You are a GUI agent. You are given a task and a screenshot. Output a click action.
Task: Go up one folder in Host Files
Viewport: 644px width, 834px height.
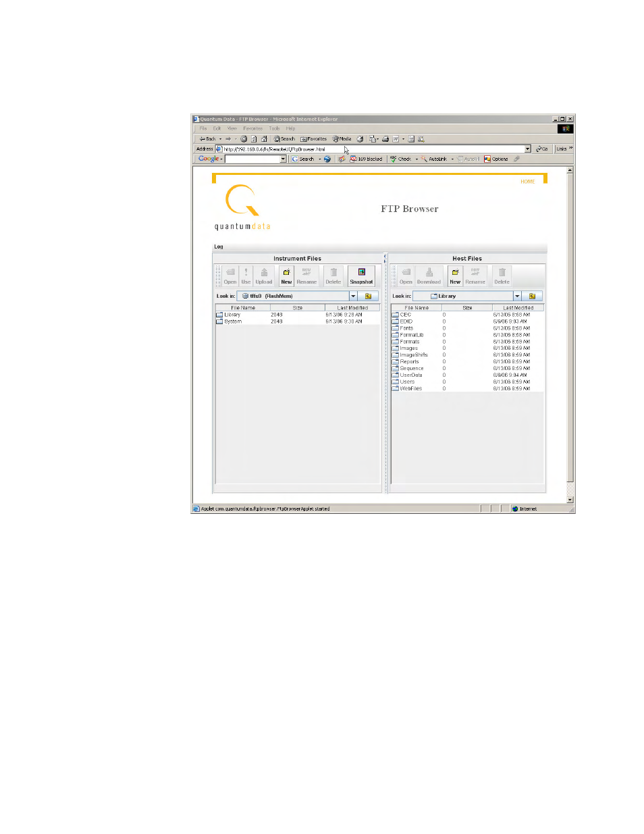(532, 296)
